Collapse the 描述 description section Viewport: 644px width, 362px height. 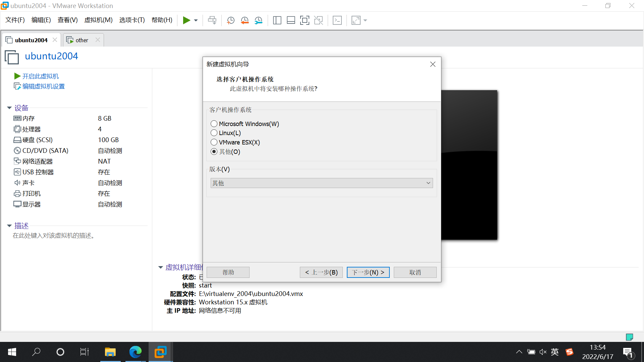tap(9, 226)
